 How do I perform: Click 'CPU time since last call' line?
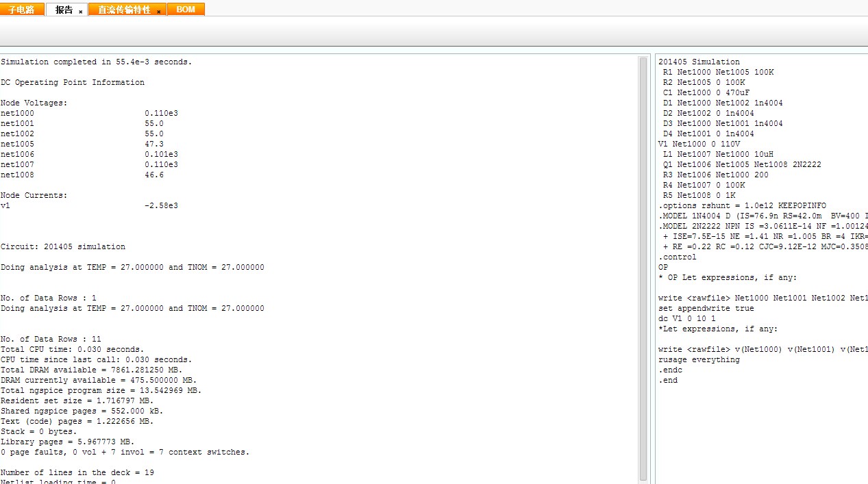(97, 359)
